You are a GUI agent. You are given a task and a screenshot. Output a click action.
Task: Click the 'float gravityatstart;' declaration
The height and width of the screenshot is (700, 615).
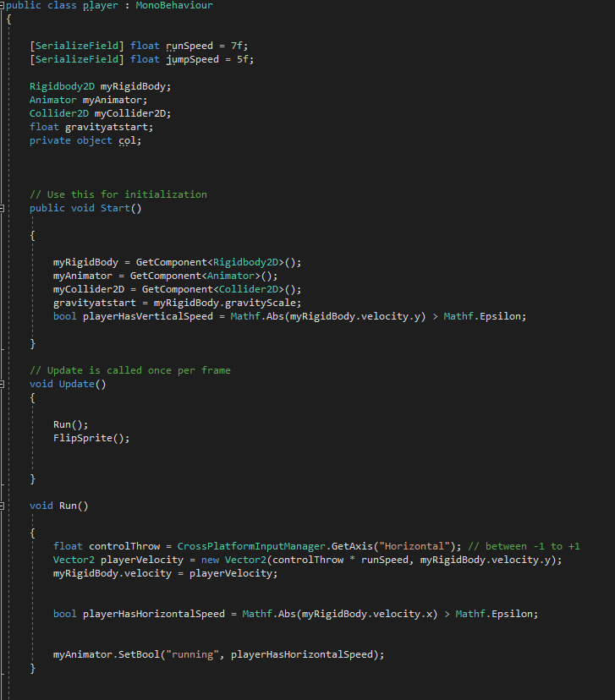pos(91,127)
